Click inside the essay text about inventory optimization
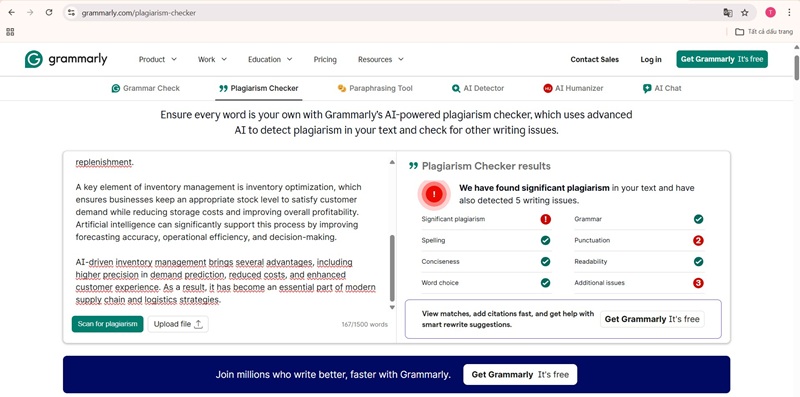Viewport: 800px width, 397px height. [x=218, y=212]
